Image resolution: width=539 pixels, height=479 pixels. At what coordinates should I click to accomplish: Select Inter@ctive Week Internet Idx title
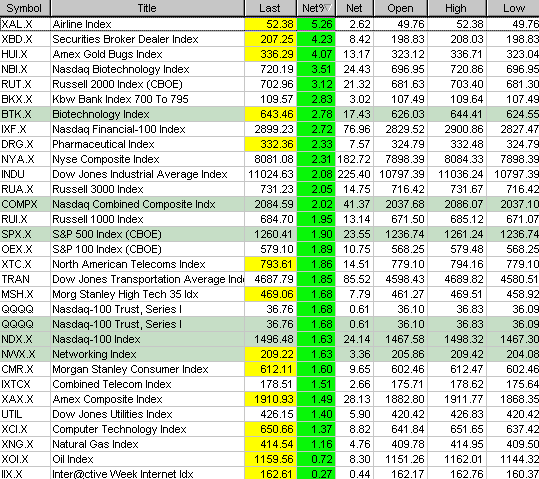click(123, 474)
